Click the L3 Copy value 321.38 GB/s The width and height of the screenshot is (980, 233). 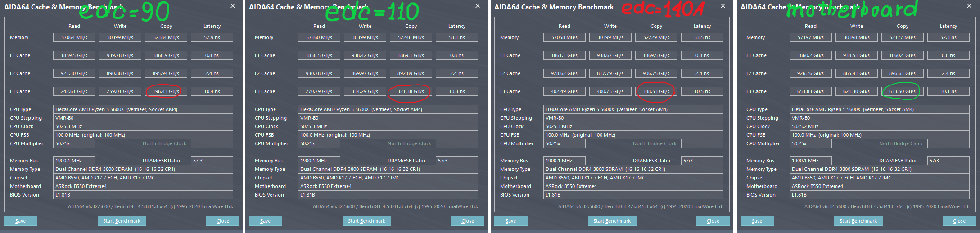(411, 91)
